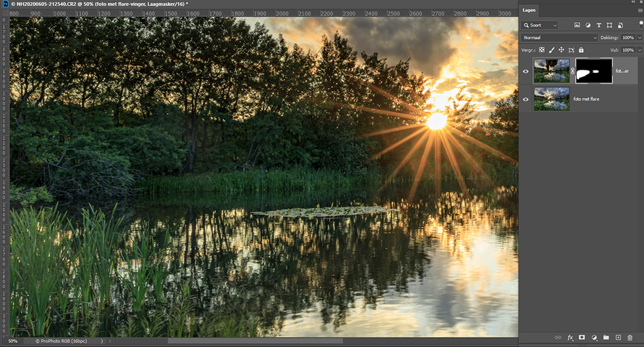Click the 'fot...er' layer name
The height and width of the screenshot is (347, 644).
coord(622,71)
